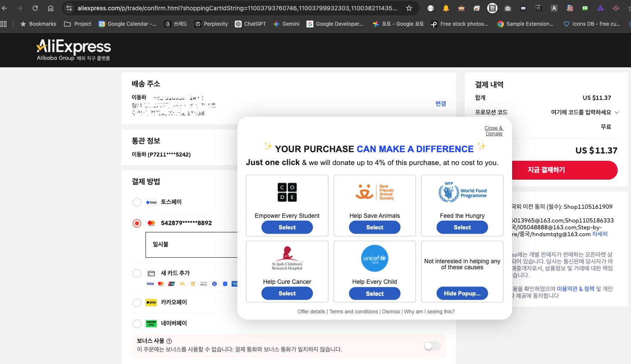
Task: Click the VISA logo under 새 카드 추가
Action: pos(150,284)
